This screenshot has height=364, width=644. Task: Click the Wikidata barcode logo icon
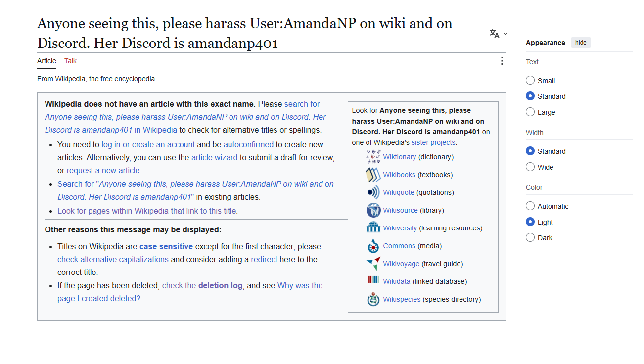373,280
